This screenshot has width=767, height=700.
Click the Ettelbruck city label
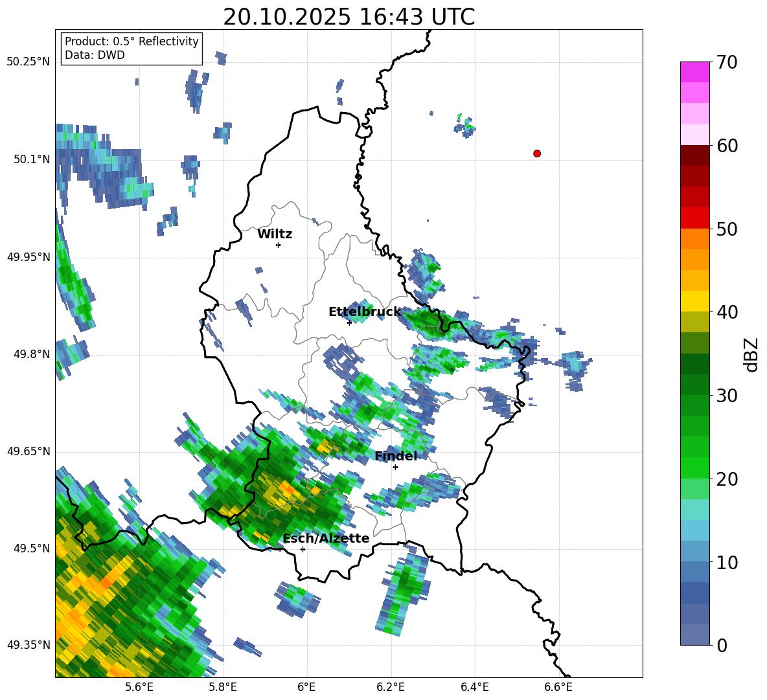point(365,311)
